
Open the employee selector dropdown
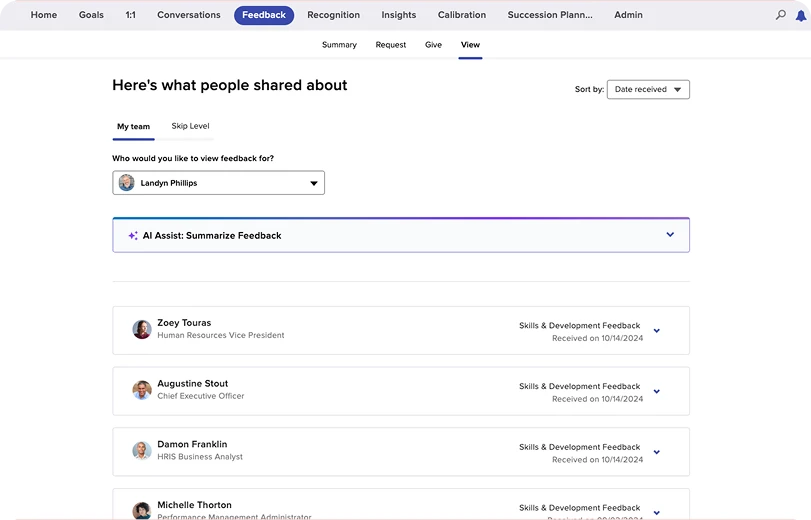tap(313, 183)
